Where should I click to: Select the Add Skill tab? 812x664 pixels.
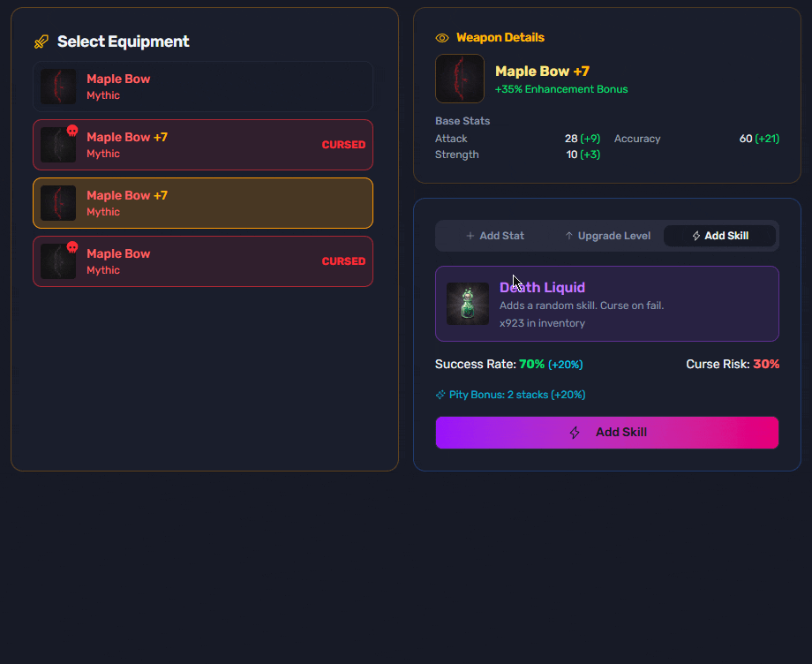[719, 236]
